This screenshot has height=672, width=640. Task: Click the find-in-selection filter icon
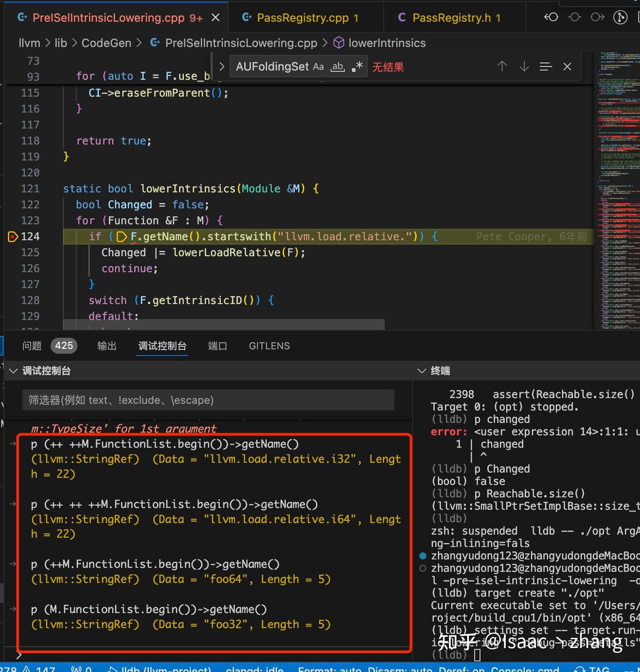coord(546,66)
